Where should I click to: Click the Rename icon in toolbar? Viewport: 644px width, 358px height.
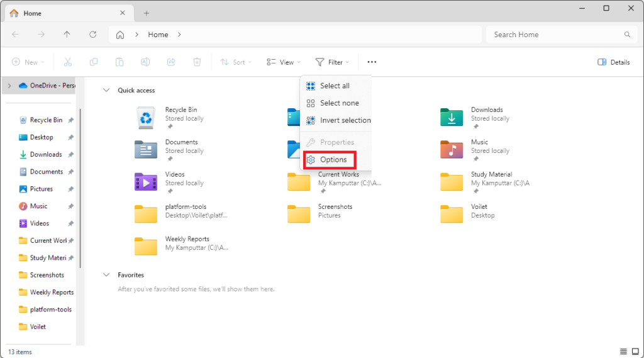[x=145, y=62]
